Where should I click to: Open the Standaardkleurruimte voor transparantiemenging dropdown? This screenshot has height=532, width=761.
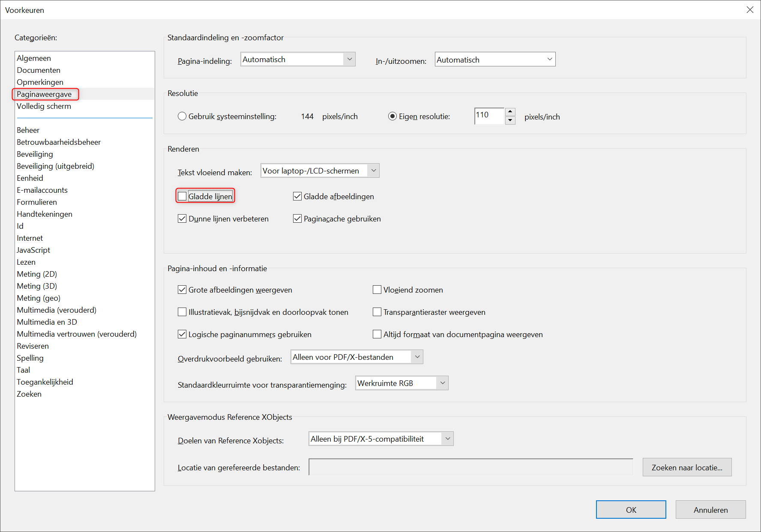[443, 383]
